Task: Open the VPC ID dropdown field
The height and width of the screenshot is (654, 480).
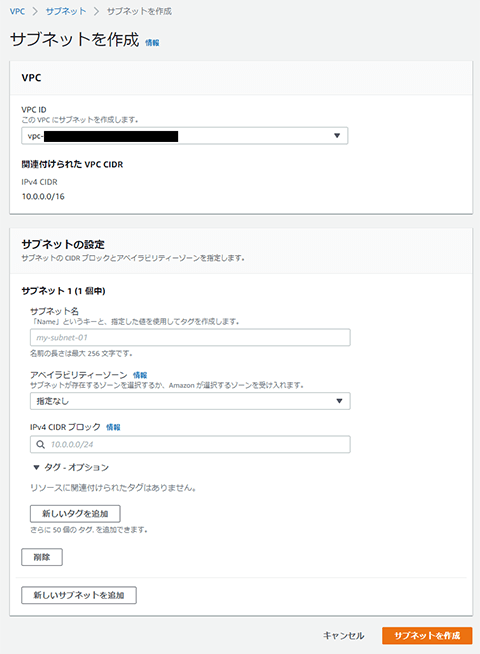Action: (x=185, y=136)
